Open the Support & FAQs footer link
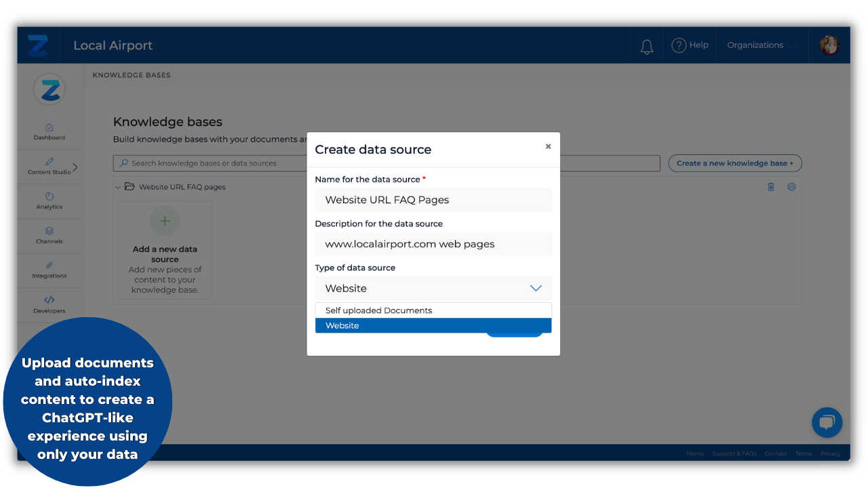 coord(734,453)
